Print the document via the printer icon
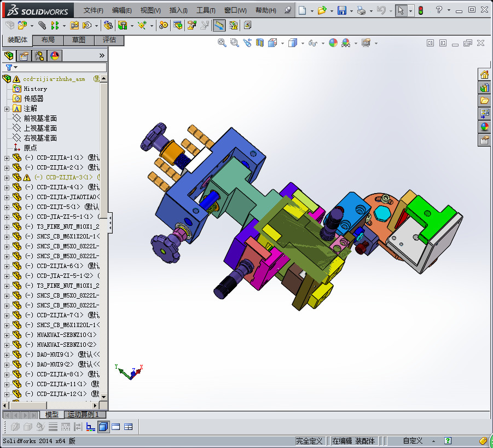This screenshot has height=448, width=493. pos(361,11)
